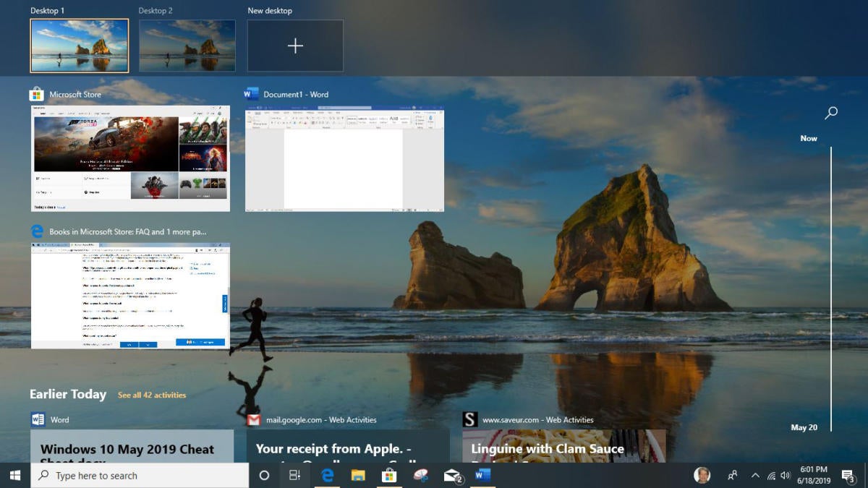
Task: Click the Gmail icon on mail.google.com card
Action: click(253, 419)
